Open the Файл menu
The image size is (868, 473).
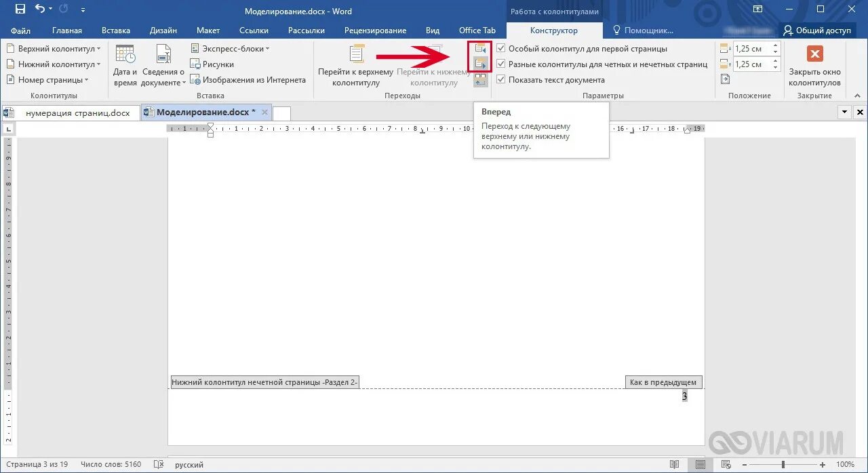[x=20, y=30]
